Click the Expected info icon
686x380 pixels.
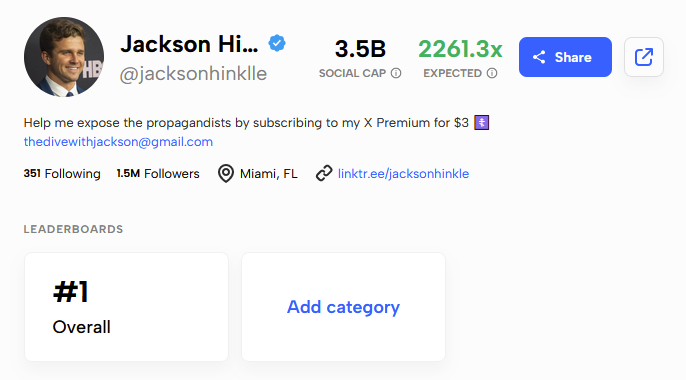[492, 73]
